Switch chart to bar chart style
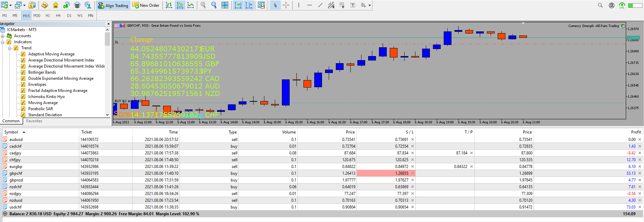 click(169, 5)
